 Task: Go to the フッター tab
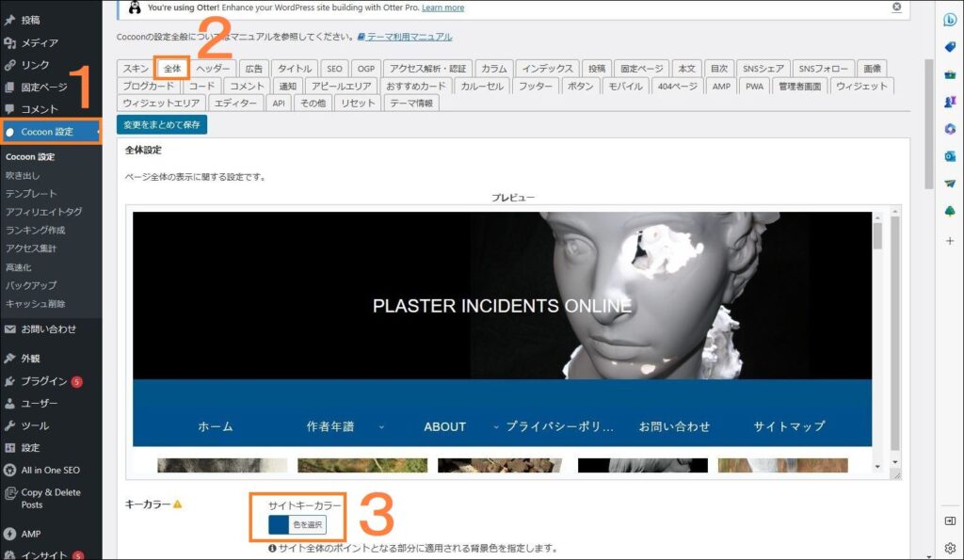point(535,86)
